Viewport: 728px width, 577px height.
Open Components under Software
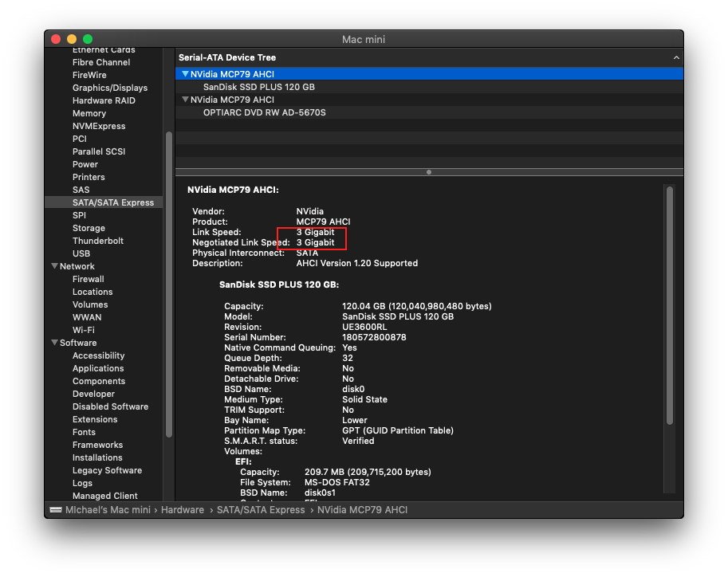coord(99,381)
